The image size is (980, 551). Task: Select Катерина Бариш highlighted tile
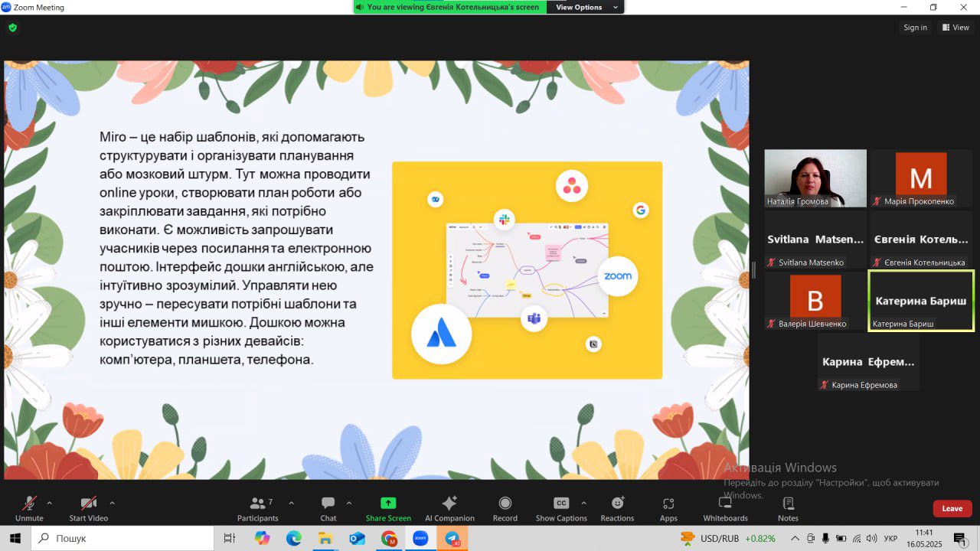click(x=921, y=301)
